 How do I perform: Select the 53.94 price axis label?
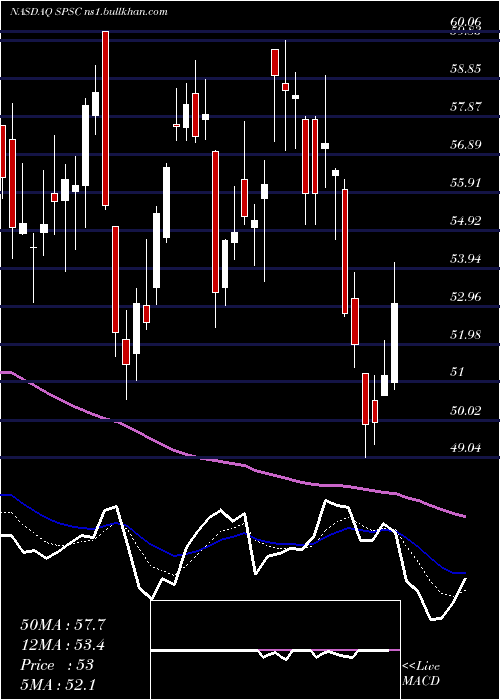click(x=465, y=259)
